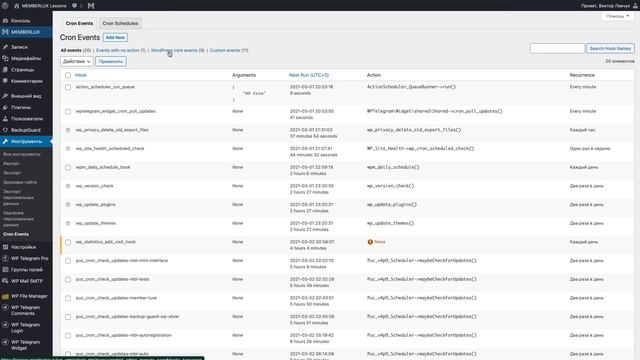Image resolution: width=640 pixels, height=360 pixels.
Task: Open Внешний вид appearance menu
Action: coord(26,96)
